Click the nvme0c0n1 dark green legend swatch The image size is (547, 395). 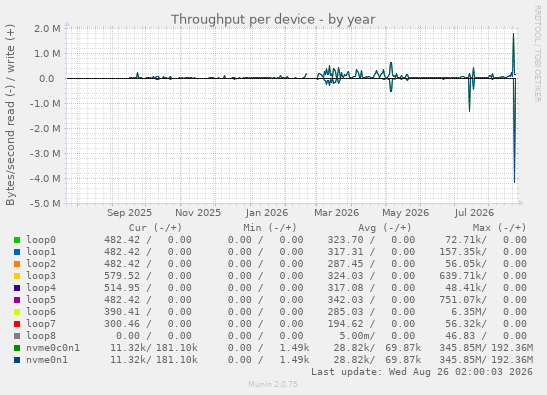(x=17, y=348)
